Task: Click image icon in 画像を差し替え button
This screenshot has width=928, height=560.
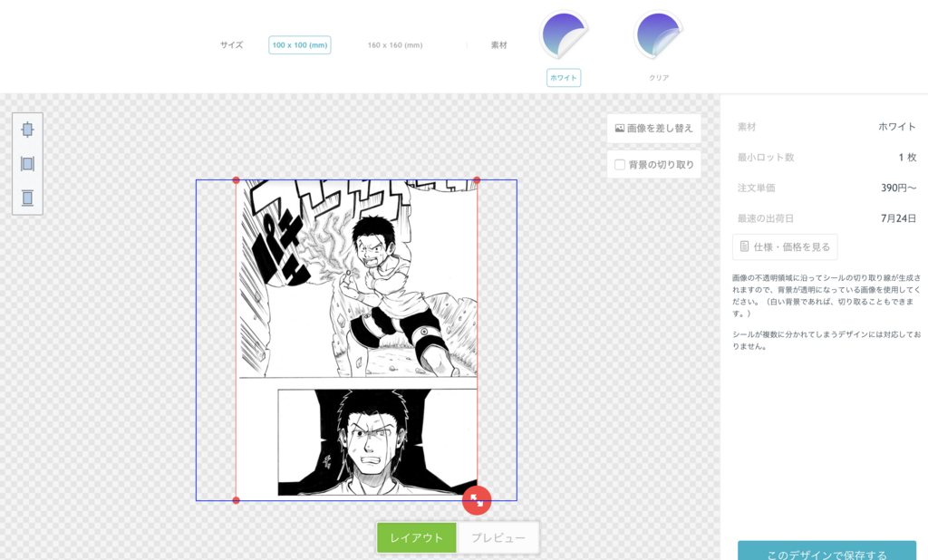Action: coord(619,128)
